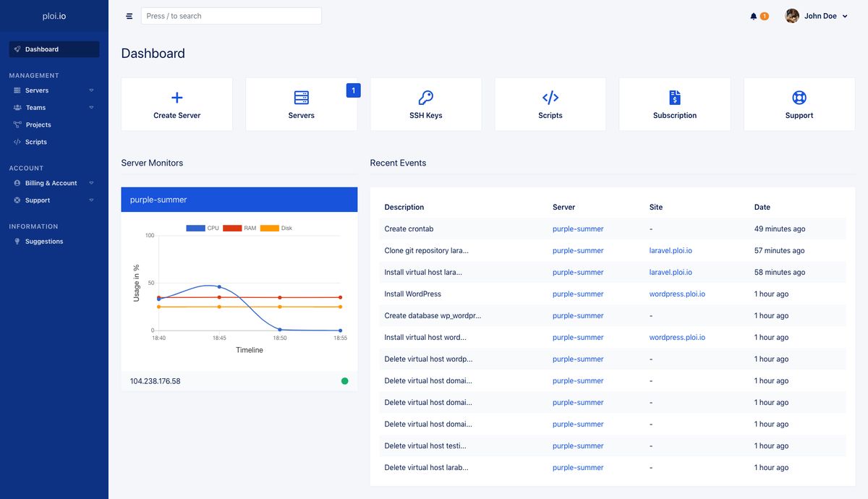Click the green server status indicator

tap(345, 380)
